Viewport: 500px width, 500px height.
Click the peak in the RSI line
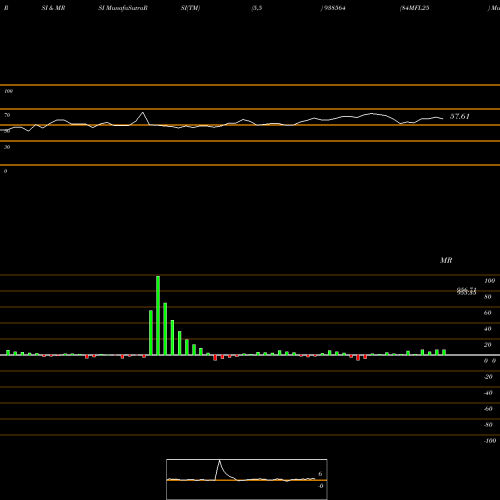tap(143, 113)
